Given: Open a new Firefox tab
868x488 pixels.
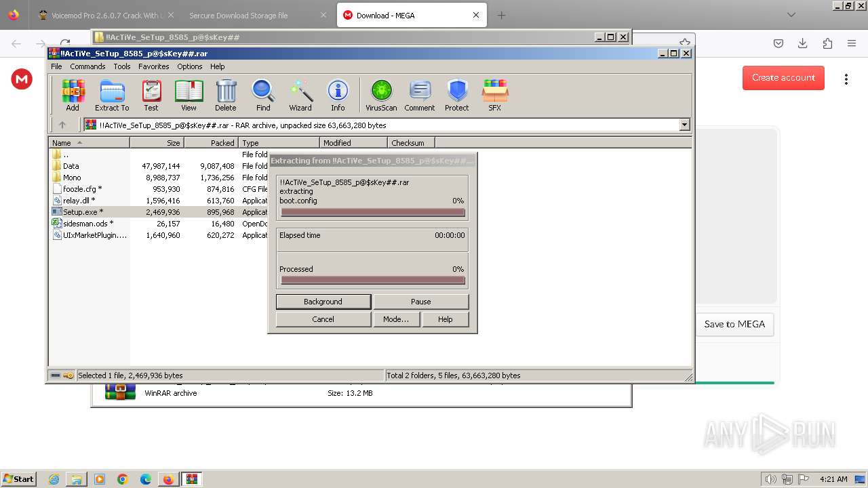Looking at the screenshot, I should tap(501, 15).
